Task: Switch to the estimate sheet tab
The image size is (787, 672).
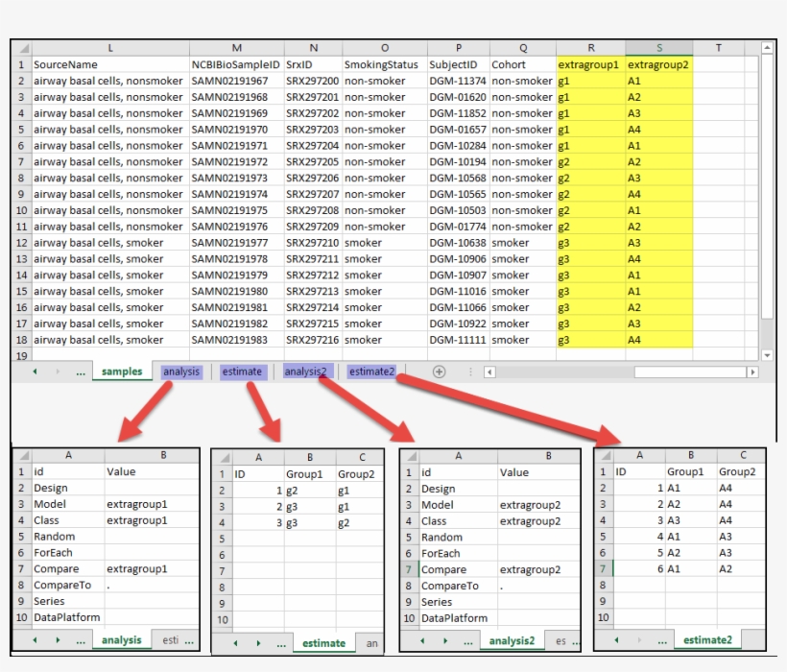Action: pyautogui.click(x=243, y=372)
